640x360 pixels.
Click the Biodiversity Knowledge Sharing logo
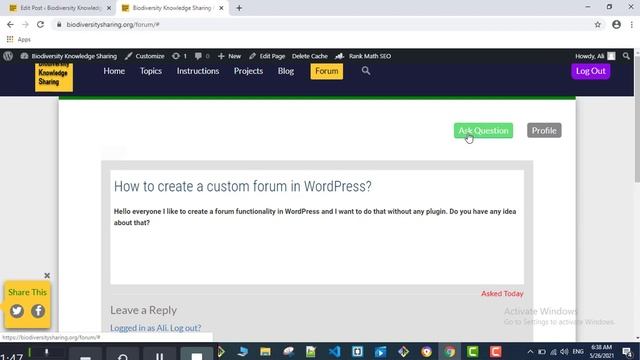pos(53,77)
